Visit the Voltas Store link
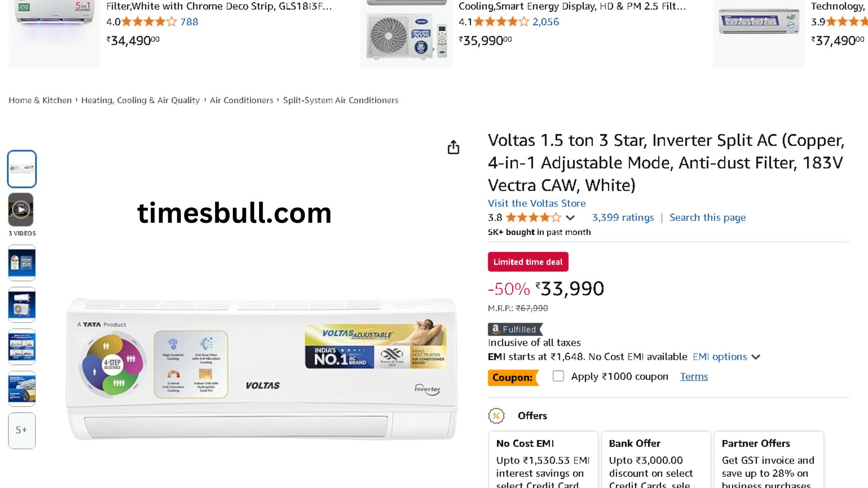The image size is (868, 488). (537, 203)
